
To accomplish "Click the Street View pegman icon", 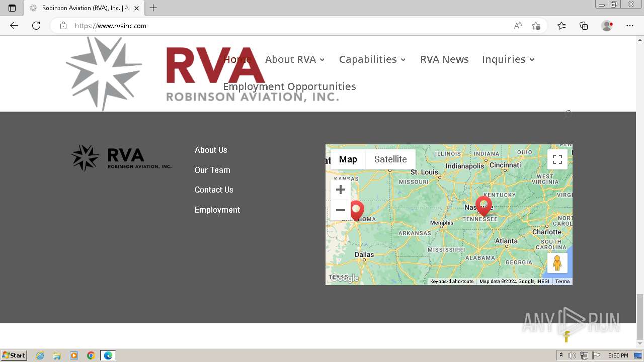I will (557, 263).
